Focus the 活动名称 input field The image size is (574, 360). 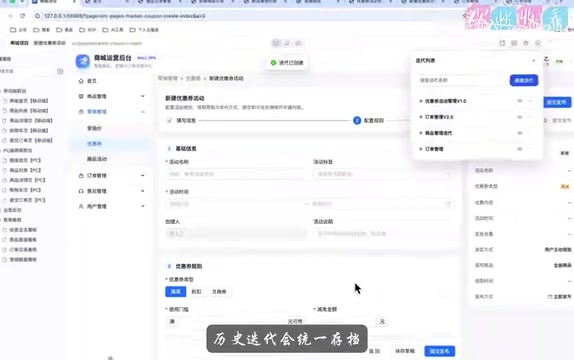pos(235,174)
